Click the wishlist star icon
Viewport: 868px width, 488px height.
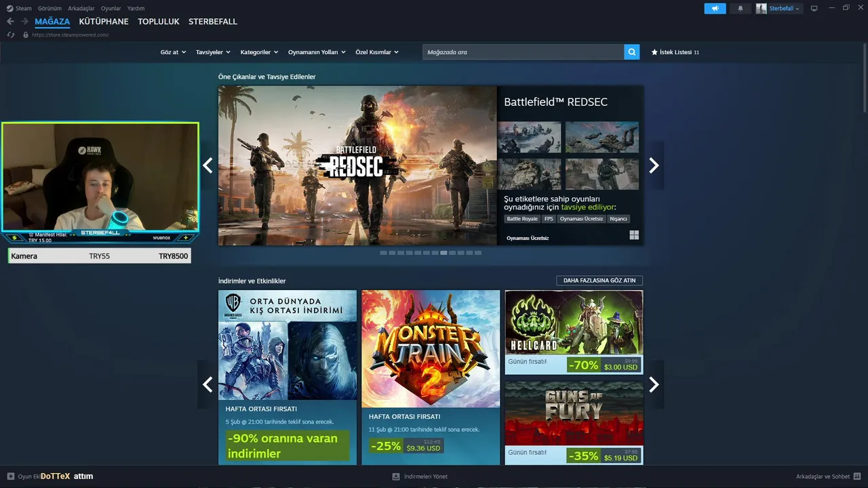coord(654,52)
